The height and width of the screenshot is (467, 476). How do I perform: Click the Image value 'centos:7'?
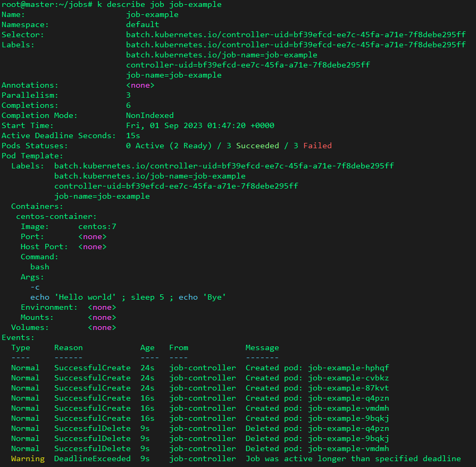point(97,226)
